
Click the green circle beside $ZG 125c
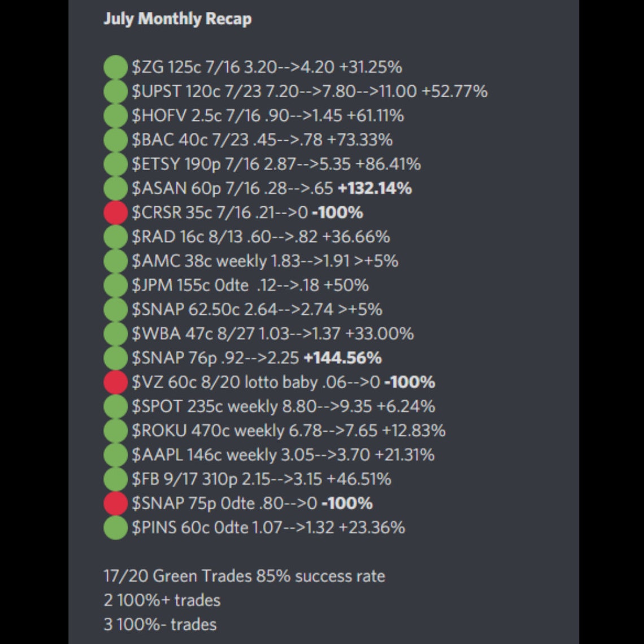coord(115,67)
